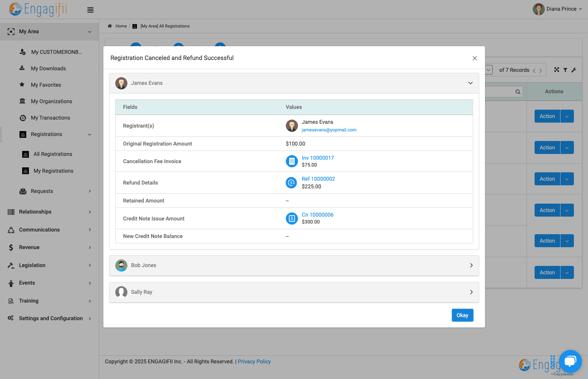Image resolution: width=588 pixels, height=379 pixels.
Task: Click Bob Jones avatar
Action: tap(121, 266)
